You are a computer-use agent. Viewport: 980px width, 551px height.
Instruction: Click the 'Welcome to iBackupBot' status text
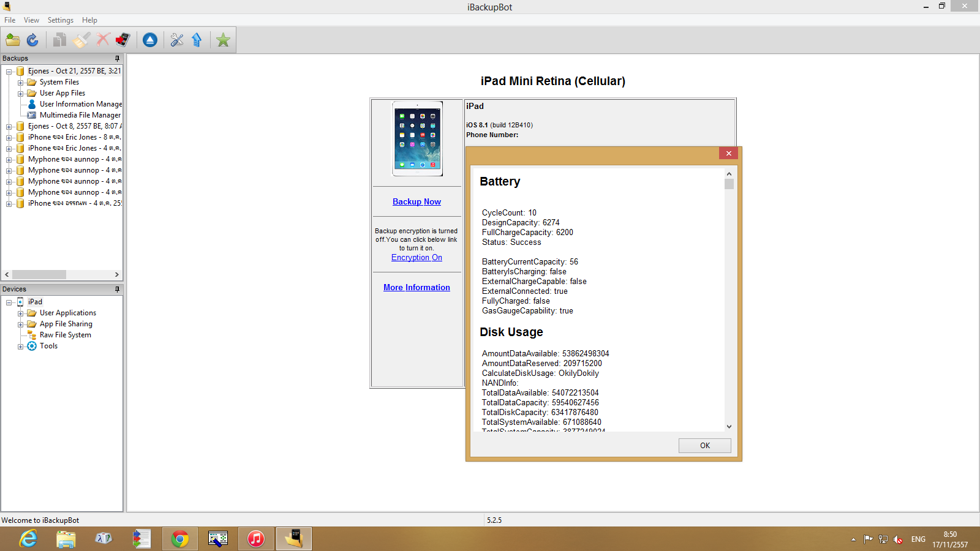[x=40, y=520]
